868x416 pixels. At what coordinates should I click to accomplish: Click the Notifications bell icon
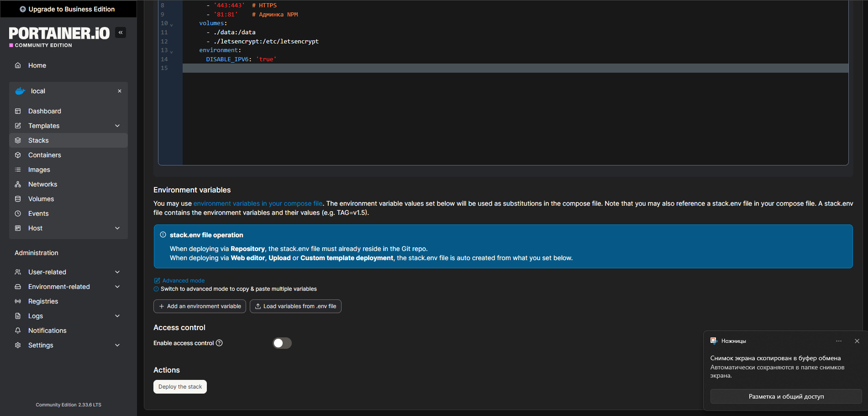point(18,331)
